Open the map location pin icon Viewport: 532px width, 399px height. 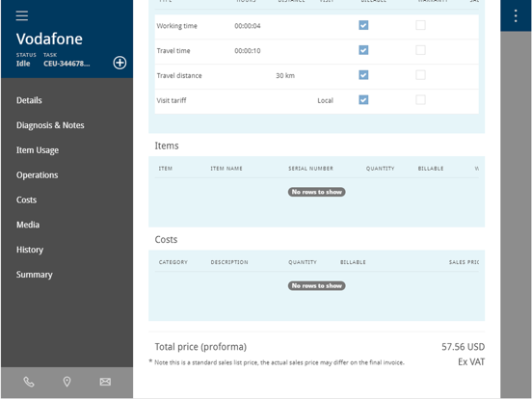coord(67,382)
